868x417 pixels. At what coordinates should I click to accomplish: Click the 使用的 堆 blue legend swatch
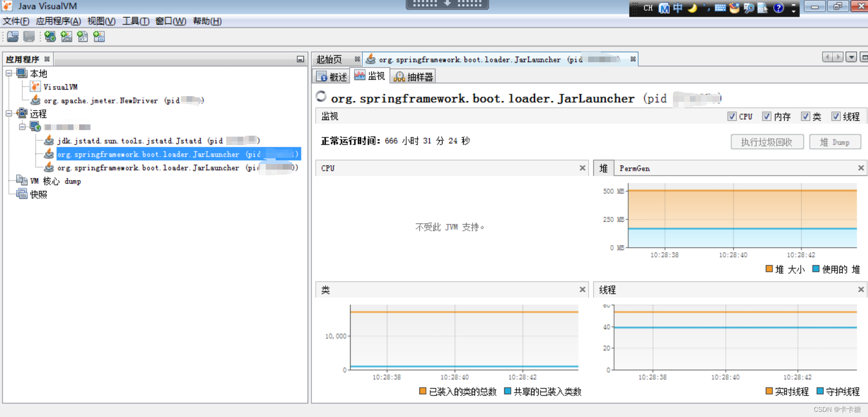coord(816,269)
